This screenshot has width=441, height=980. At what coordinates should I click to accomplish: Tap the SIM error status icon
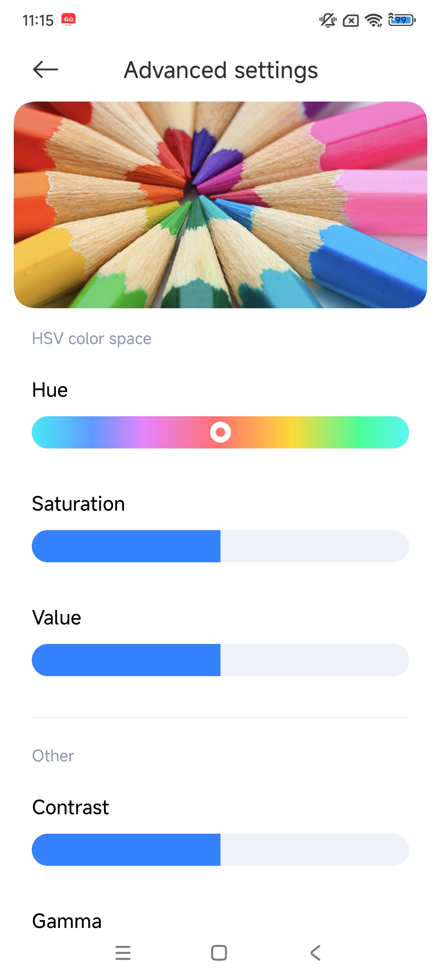(x=350, y=20)
